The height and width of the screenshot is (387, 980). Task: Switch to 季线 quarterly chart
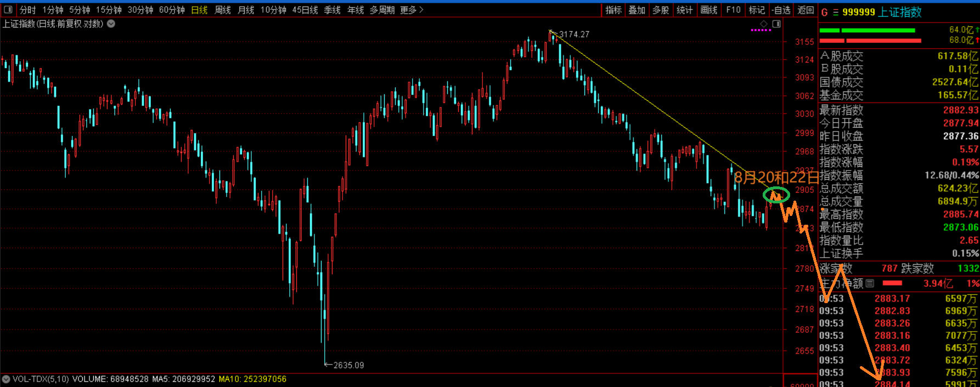click(332, 10)
